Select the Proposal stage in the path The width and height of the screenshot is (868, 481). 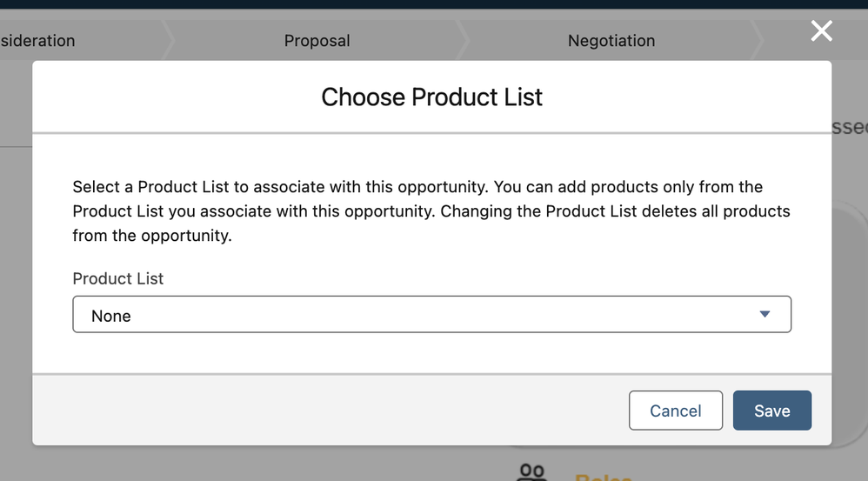click(317, 40)
